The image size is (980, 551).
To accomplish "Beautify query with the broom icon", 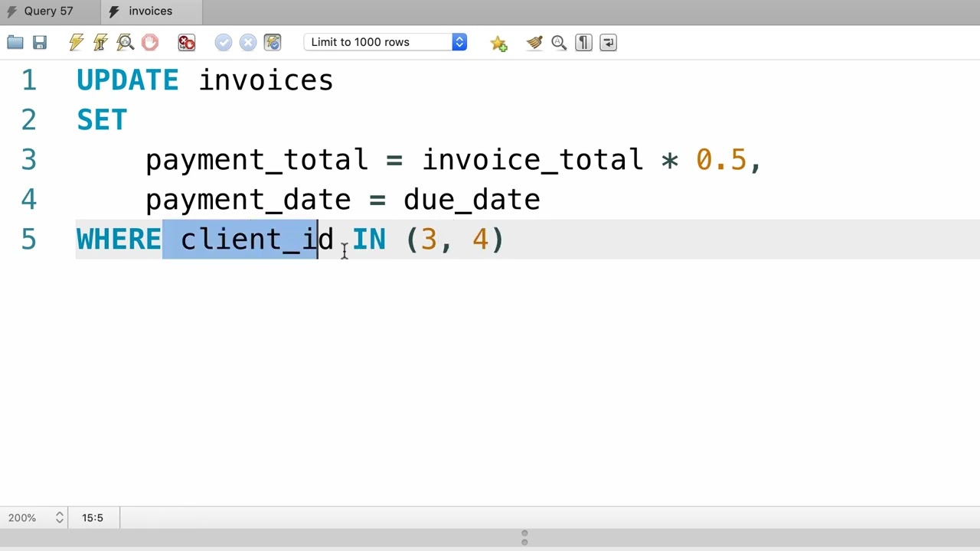I will click(534, 43).
